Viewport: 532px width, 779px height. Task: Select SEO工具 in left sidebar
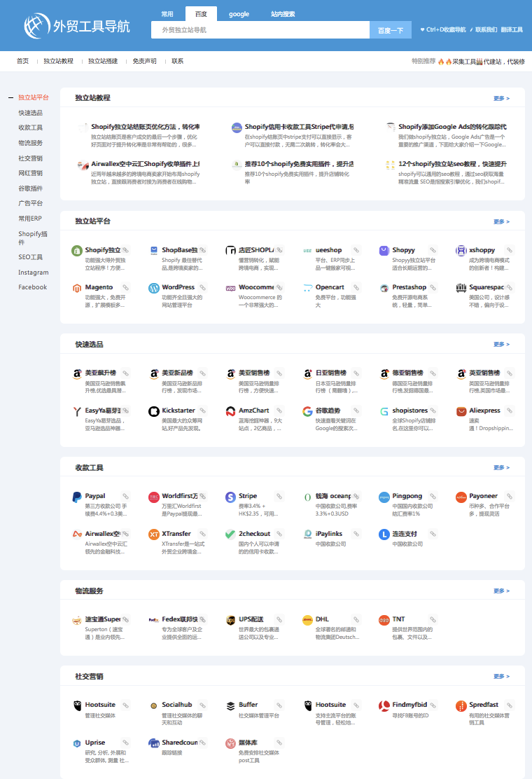pyautogui.click(x=30, y=257)
